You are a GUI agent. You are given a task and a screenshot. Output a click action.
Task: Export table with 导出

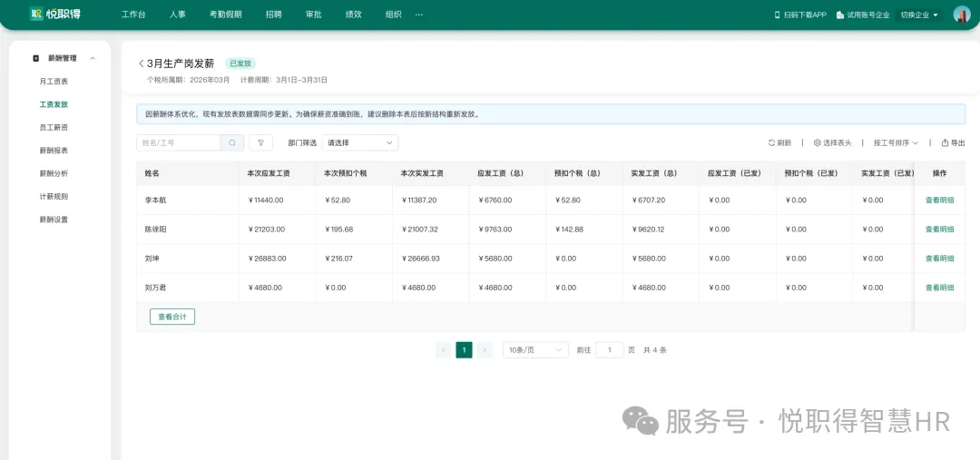953,142
